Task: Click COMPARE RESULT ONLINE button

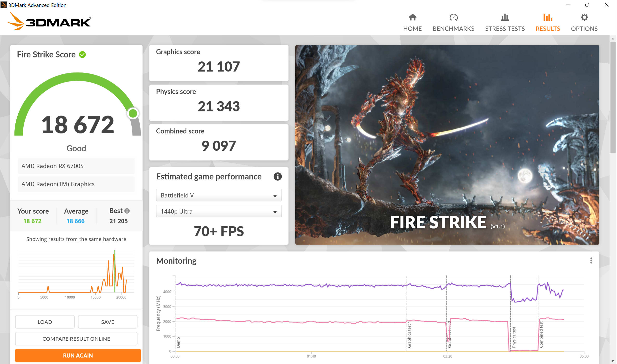Action: click(x=76, y=339)
